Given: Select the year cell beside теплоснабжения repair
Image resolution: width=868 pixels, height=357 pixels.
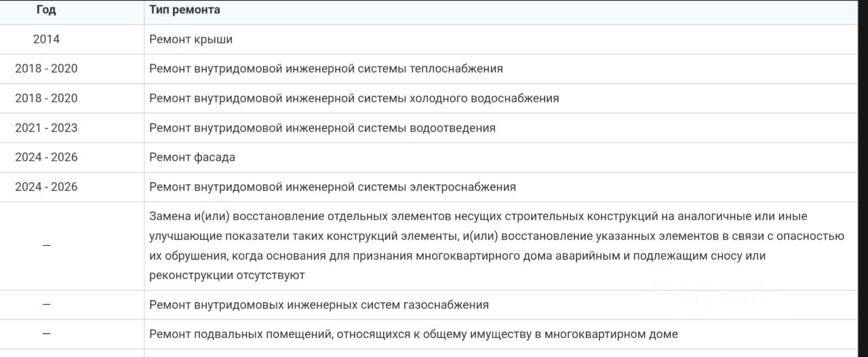Looking at the screenshot, I should click(x=46, y=68).
